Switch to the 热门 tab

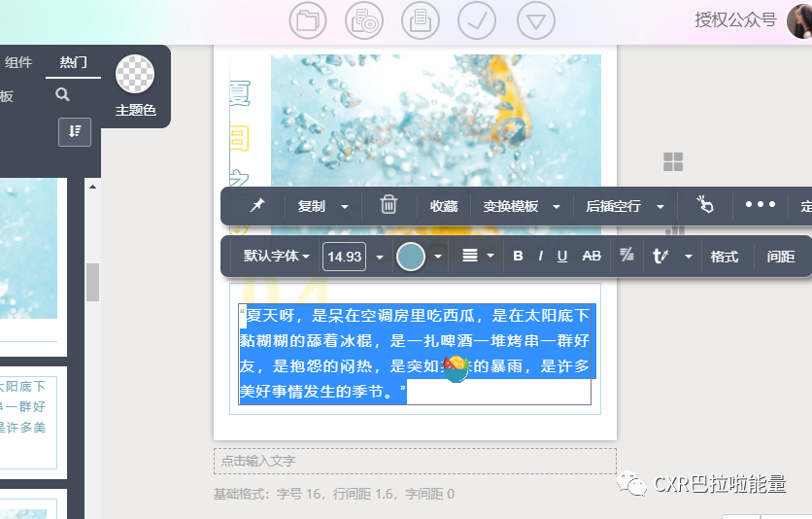point(73,62)
